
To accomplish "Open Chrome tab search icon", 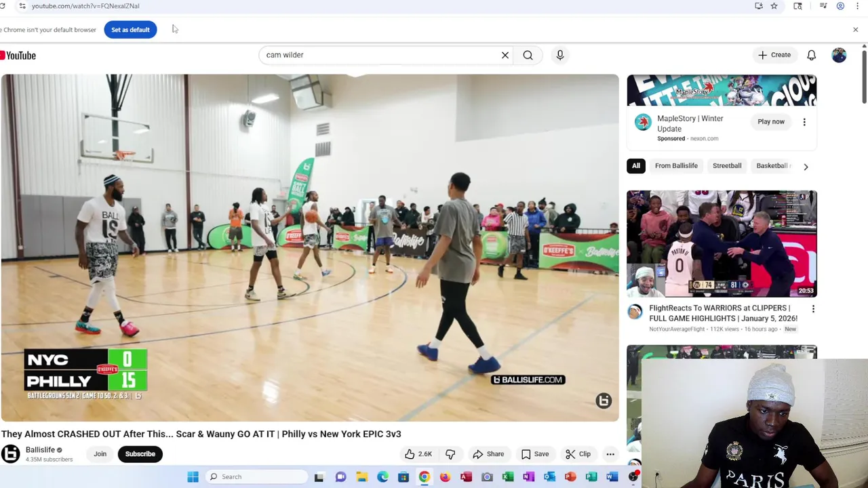I will (797, 6).
